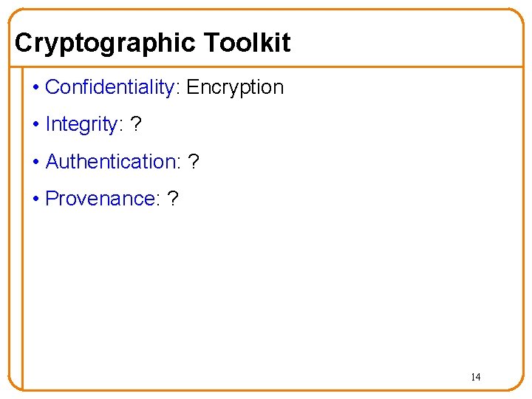Click the question mark after Integrity
Viewport: 532px width, 399px height.
pyautogui.click(x=135, y=124)
